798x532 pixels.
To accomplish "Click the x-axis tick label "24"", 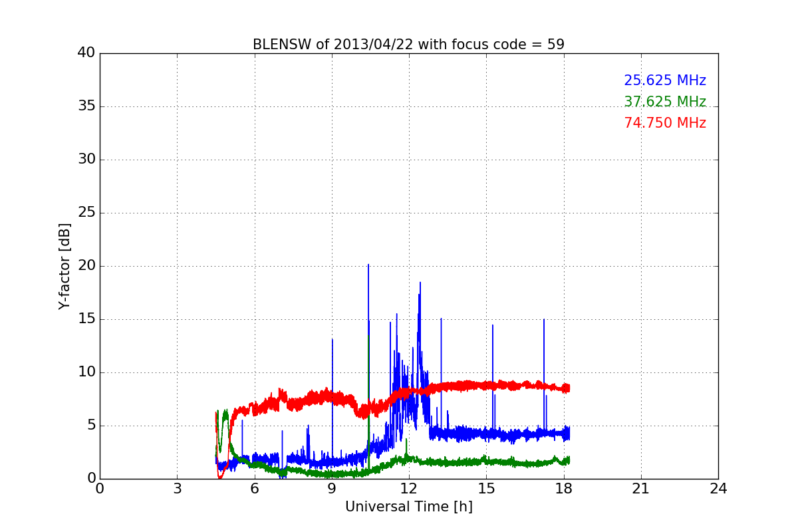I will 718,489.
